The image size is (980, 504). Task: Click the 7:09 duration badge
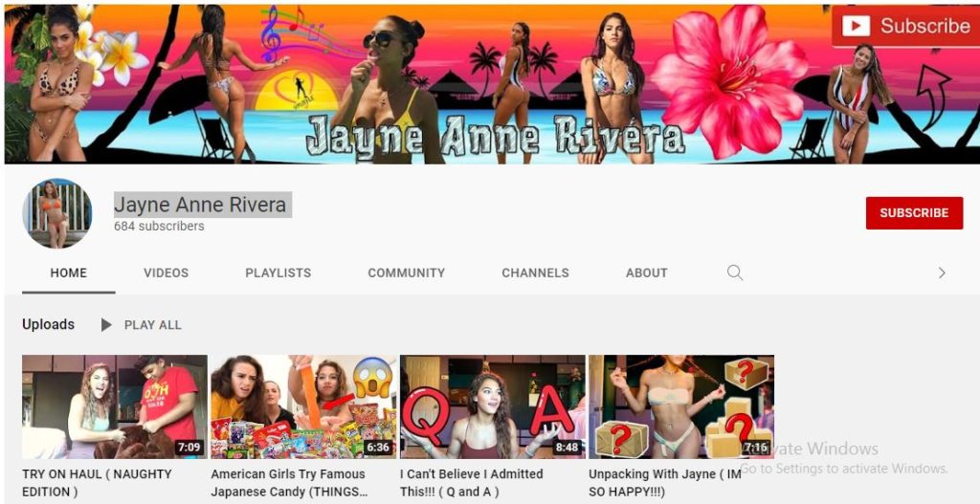189,448
